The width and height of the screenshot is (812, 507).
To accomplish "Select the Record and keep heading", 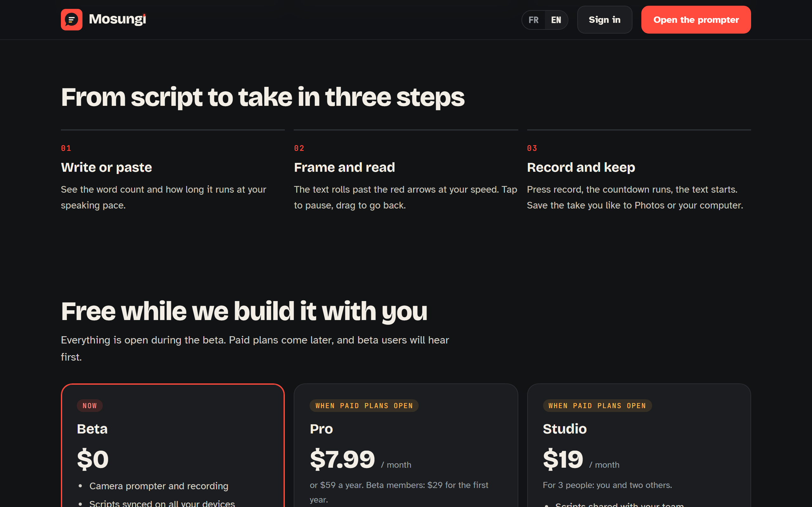I will (x=581, y=167).
